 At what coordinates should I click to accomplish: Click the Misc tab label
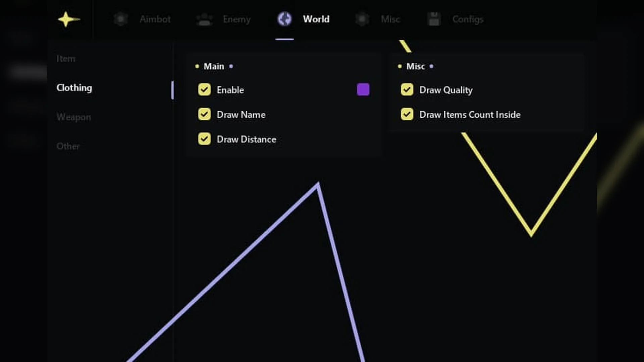point(390,19)
